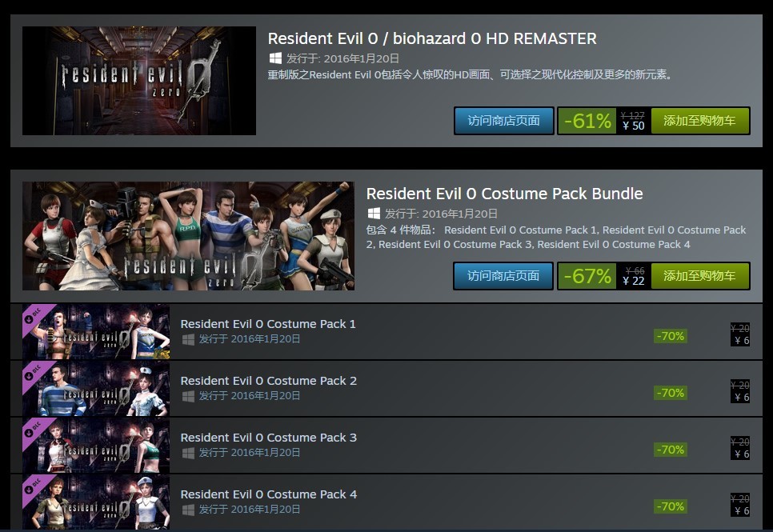This screenshot has width=773, height=532.
Task: Click Windows icon under Resident Evil 0 HD REMASTER
Action: click(275, 58)
